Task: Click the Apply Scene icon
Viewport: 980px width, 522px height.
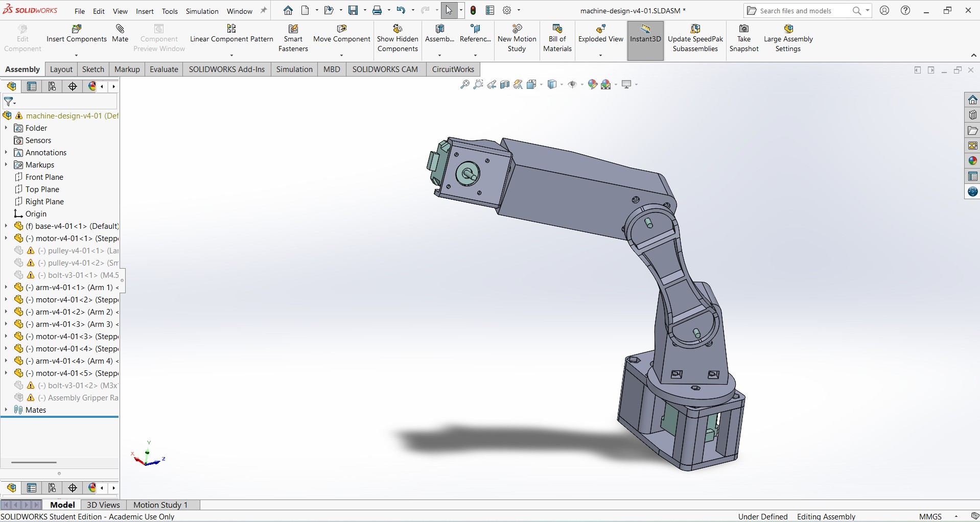Action: tap(606, 84)
